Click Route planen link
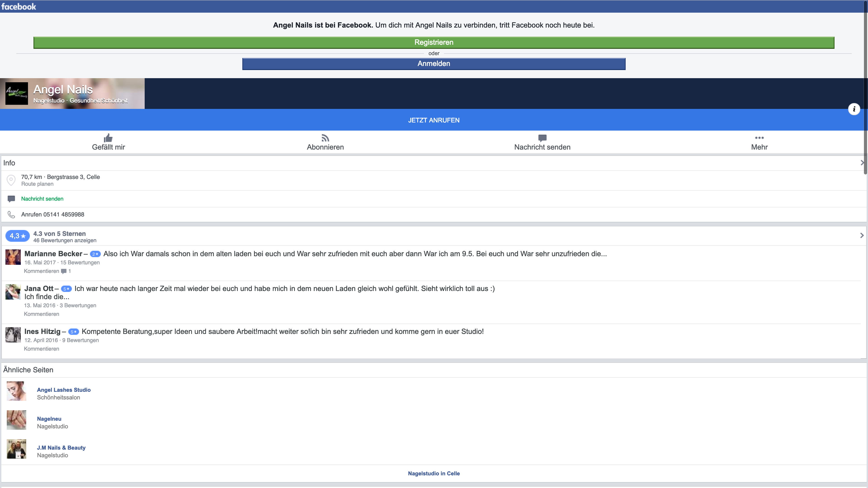 37,184
